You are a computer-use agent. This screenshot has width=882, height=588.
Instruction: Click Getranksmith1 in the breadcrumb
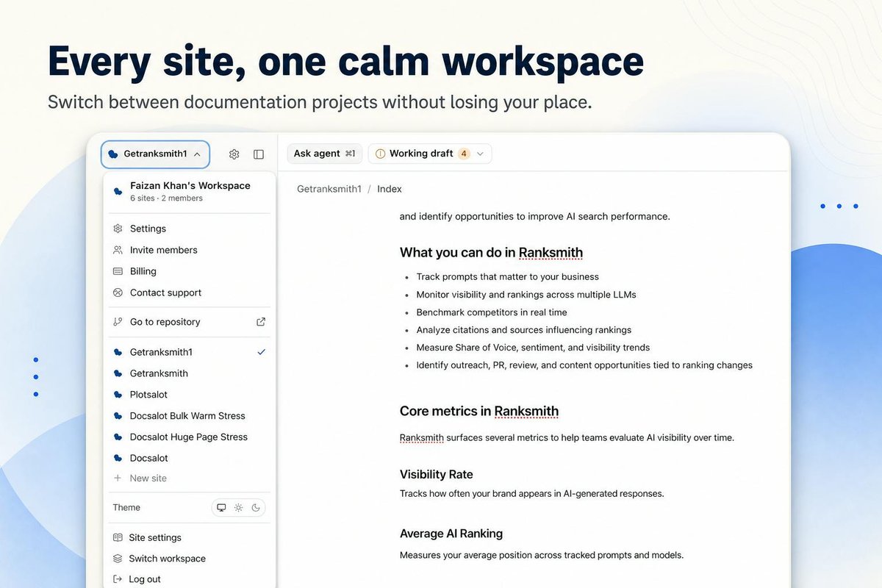point(329,189)
